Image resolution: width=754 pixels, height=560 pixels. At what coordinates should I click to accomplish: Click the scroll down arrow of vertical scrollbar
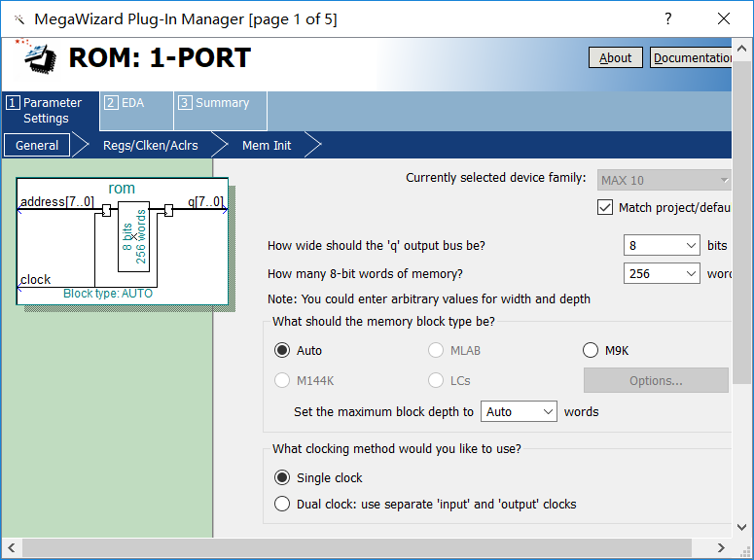742,527
